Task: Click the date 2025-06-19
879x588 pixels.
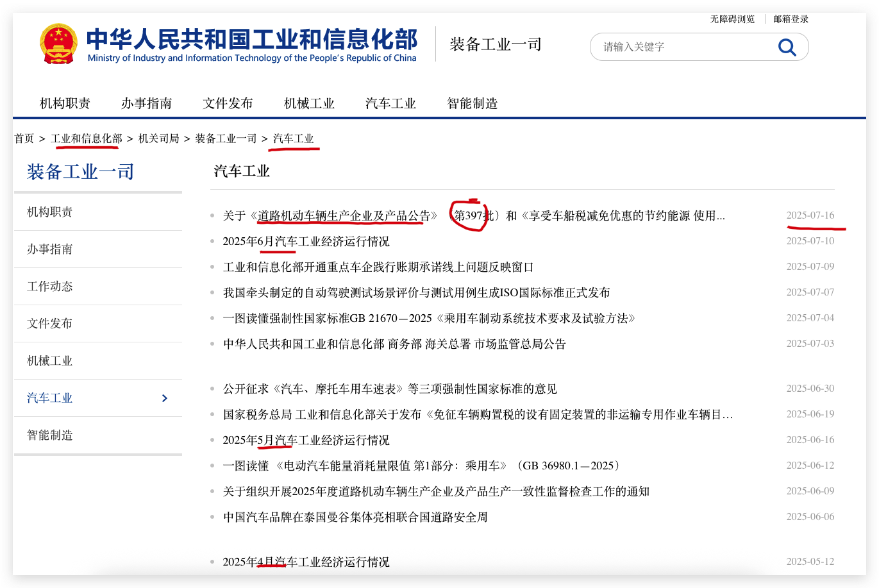Action: tap(810, 414)
